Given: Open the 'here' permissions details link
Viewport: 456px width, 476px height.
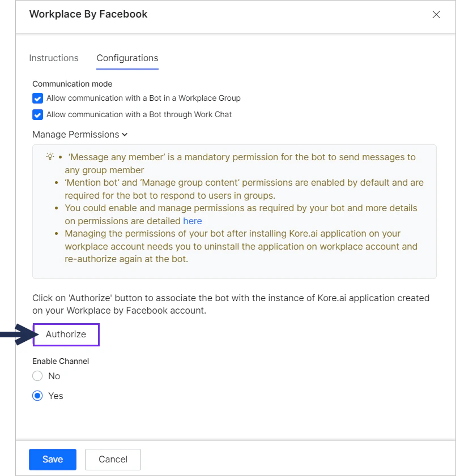Looking at the screenshot, I should 192,221.
